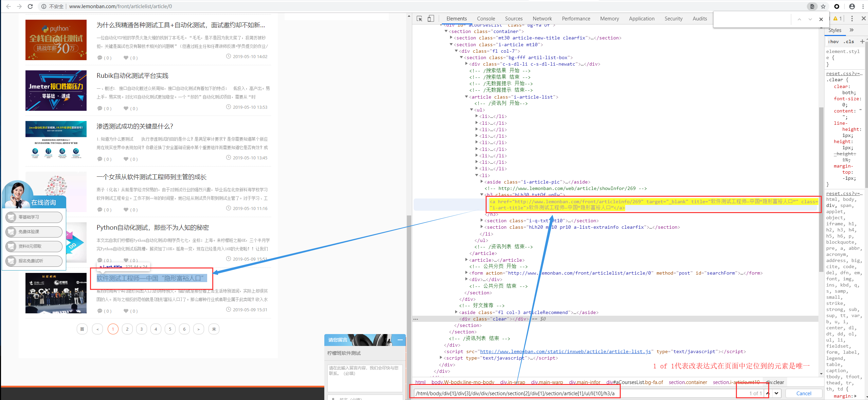The height and width of the screenshot is (400, 868).
Task: Click the inspect element picker icon
Action: (x=419, y=19)
